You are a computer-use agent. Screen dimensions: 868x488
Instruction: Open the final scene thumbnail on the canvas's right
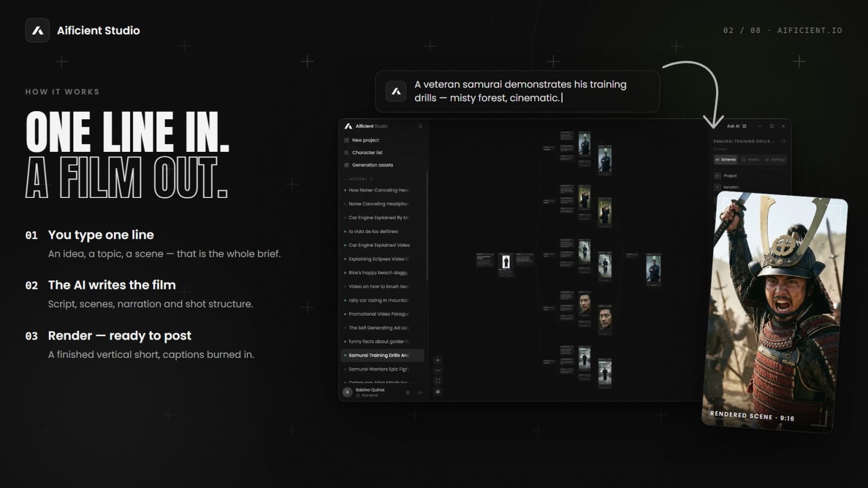coord(654,269)
